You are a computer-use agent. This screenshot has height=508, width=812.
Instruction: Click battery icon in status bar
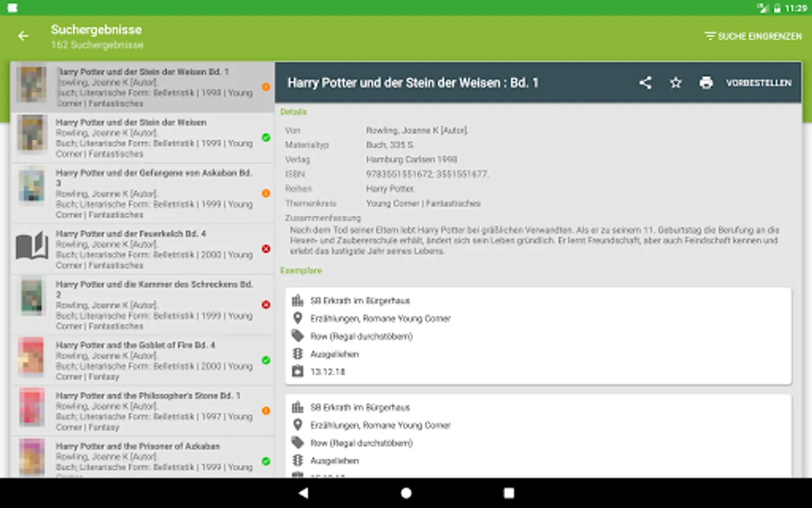777,8
